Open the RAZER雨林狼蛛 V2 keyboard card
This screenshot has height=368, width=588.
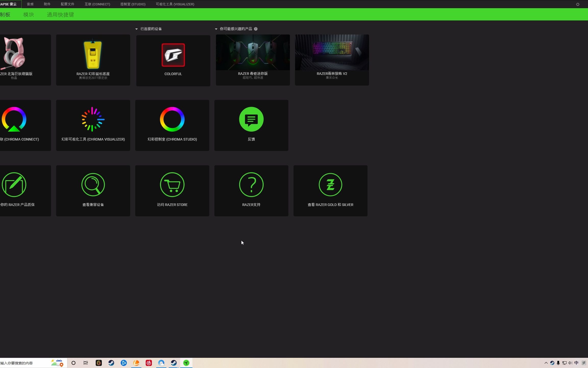(x=332, y=60)
